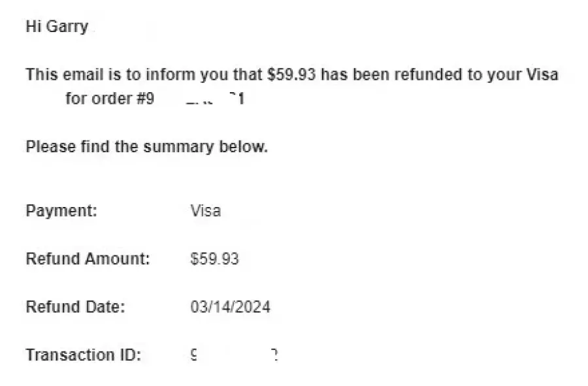Click the 'Transaction ID:' label
Viewport: 588px width, 386px height.
pyautogui.click(x=83, y=355)
